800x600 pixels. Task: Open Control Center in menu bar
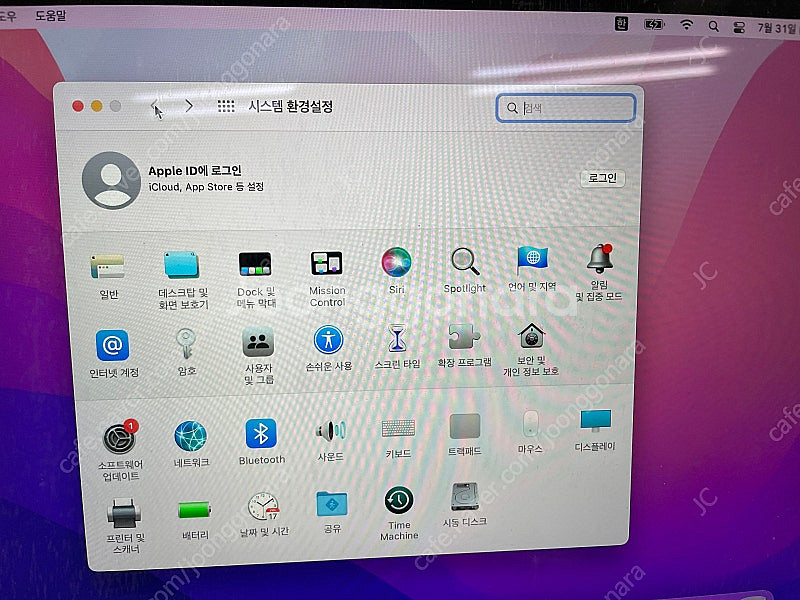pos(739,28)
